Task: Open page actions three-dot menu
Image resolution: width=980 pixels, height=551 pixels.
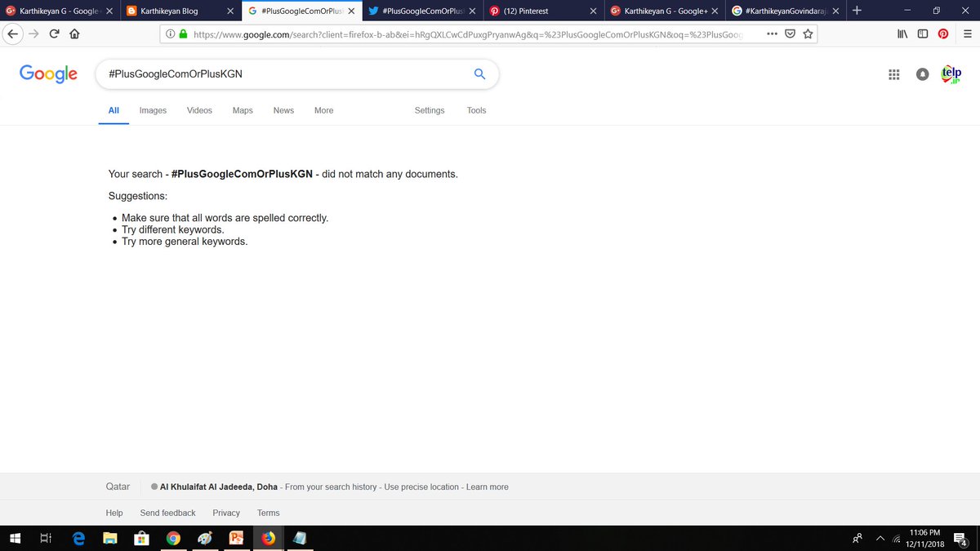Action: (x=773, y=33)
